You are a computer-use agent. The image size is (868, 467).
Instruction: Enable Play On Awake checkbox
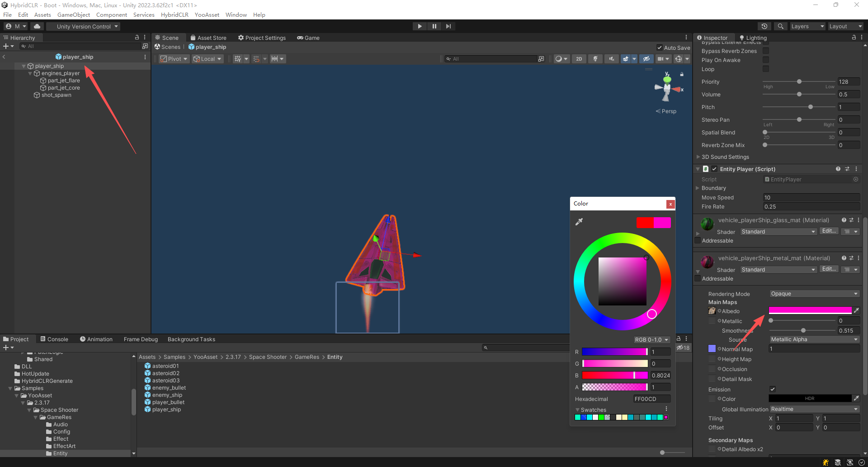pos(766,60)
